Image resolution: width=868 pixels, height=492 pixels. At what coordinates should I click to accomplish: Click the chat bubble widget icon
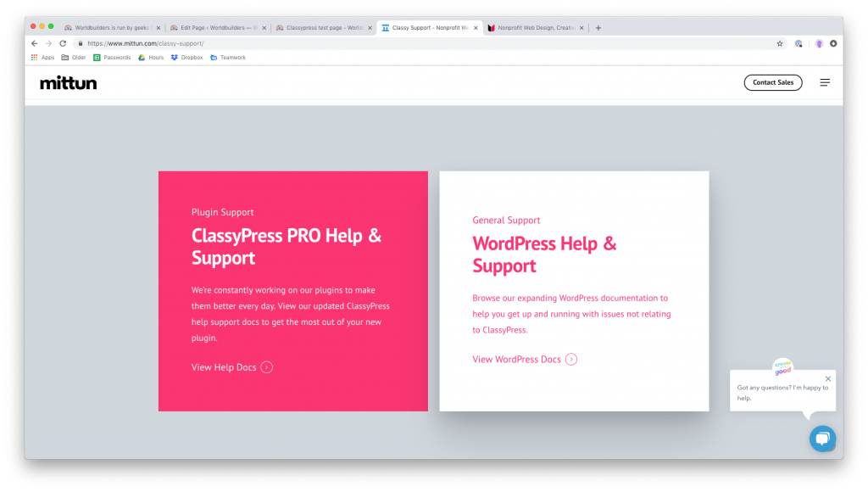click(822, 439)
